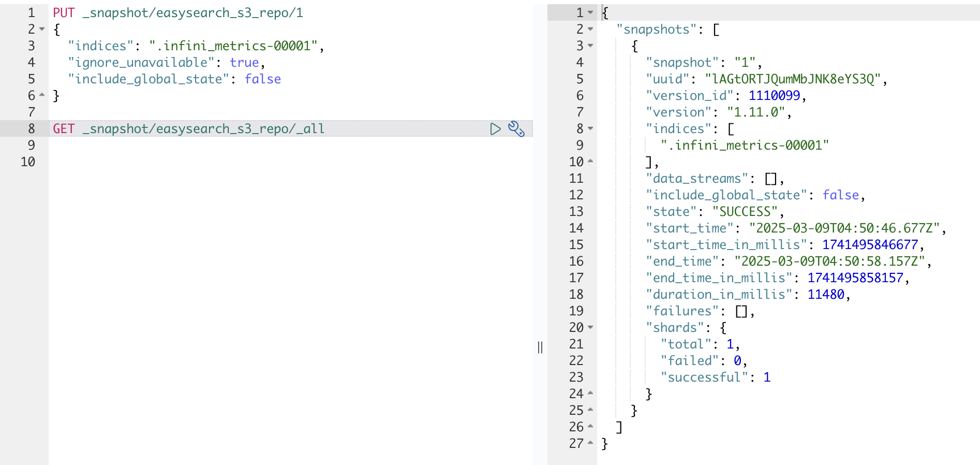The height and width of the screenshot is (465, 980).
Task: Click the pane splitter handle between editor and response
Action: point(540,347)
